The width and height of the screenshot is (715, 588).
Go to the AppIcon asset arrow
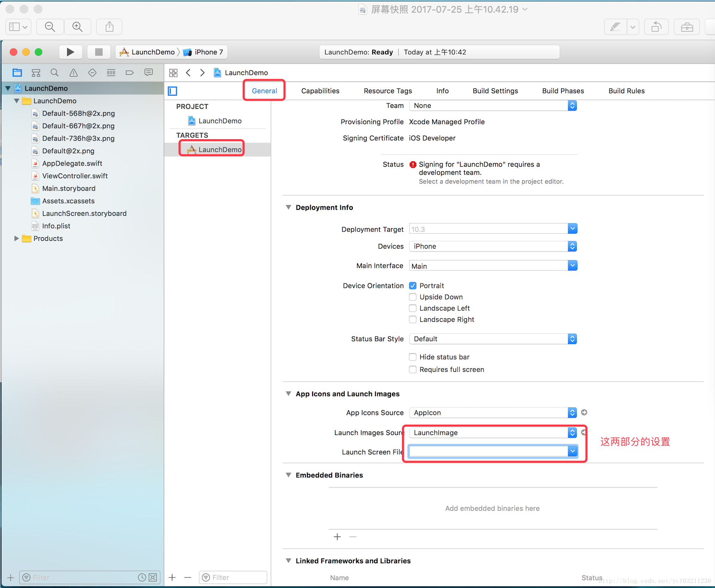584,412
